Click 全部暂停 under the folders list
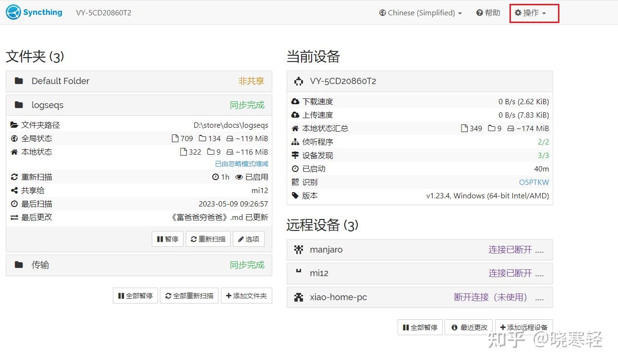 coord(135,295)
